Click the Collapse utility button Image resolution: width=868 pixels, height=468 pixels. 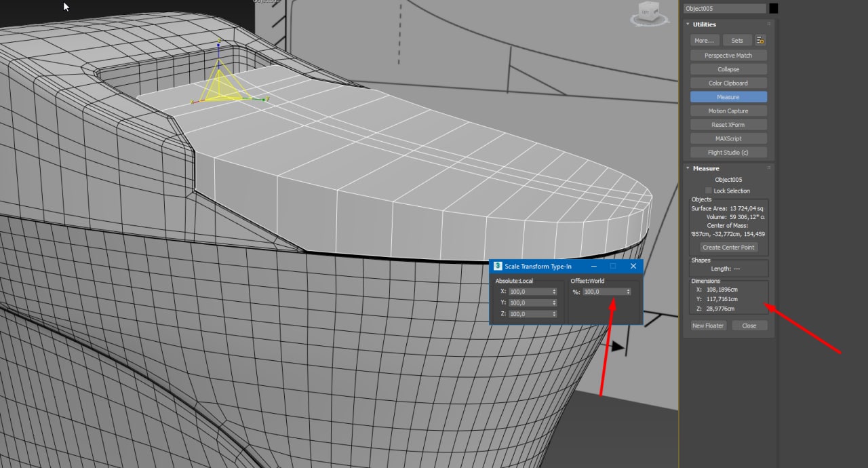click(x=728, y=69)
